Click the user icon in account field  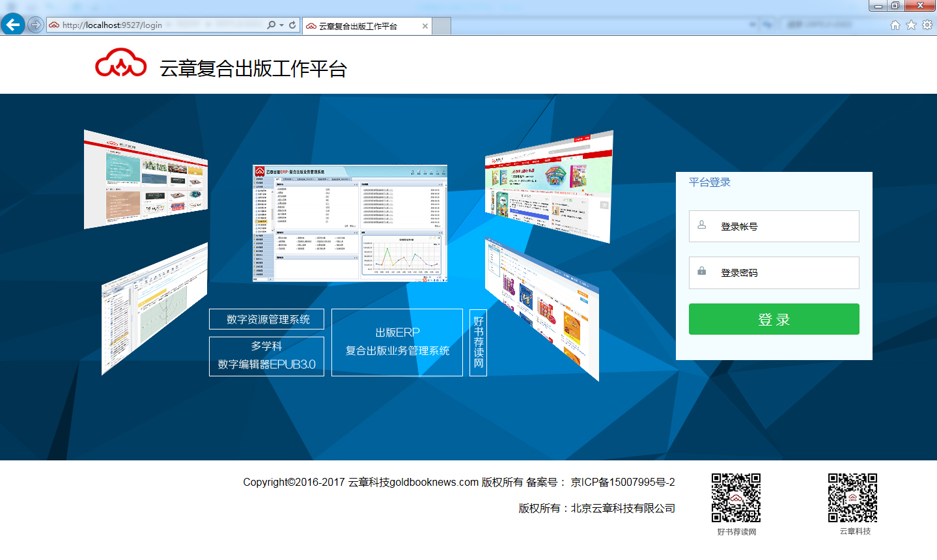(x=701, y=225)
